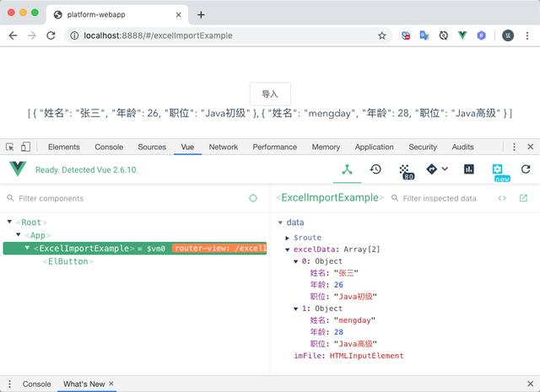Collapse the excelData array
Image resolution: width=540 pixels, height=392 pixels.
287,250
